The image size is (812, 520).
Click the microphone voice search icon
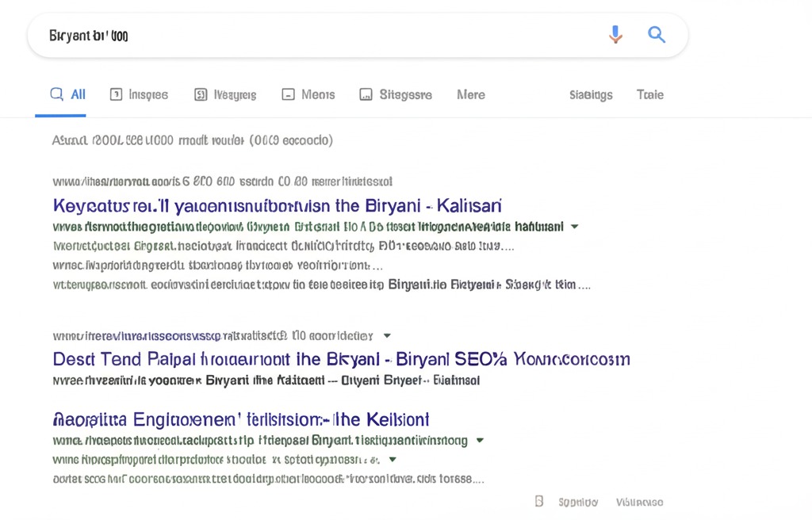click(615, 35)
